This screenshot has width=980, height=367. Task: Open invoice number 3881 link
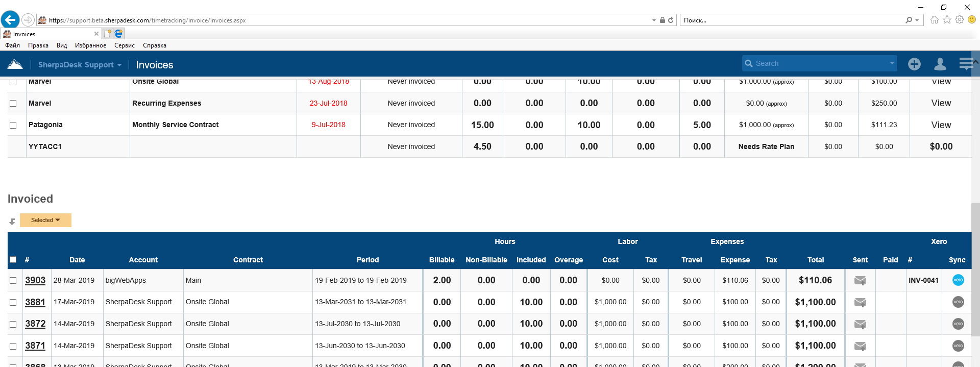tap(35, 302)
